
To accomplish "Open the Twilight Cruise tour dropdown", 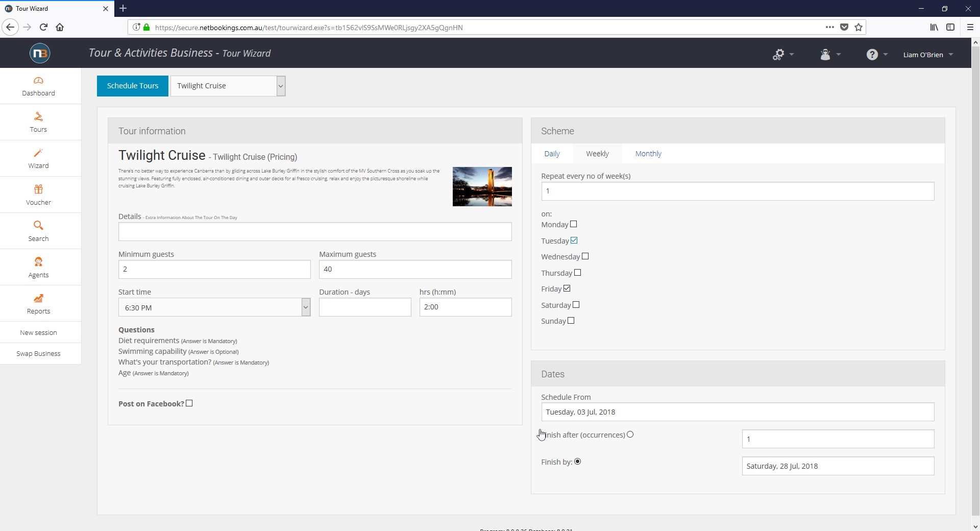I will 228,86.
